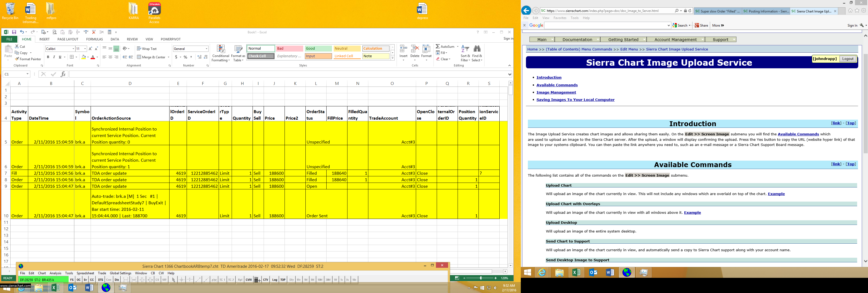Open the Merge & Center dropdown arrow
Image resolution: width=868 pixels, height=293 pixels.
(168, 57)
